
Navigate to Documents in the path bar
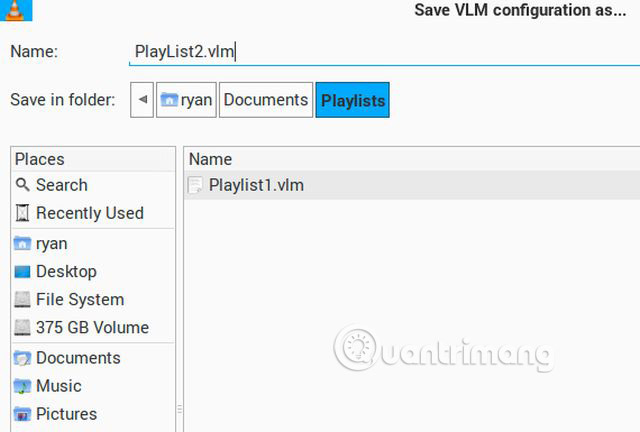click(265, 100)
